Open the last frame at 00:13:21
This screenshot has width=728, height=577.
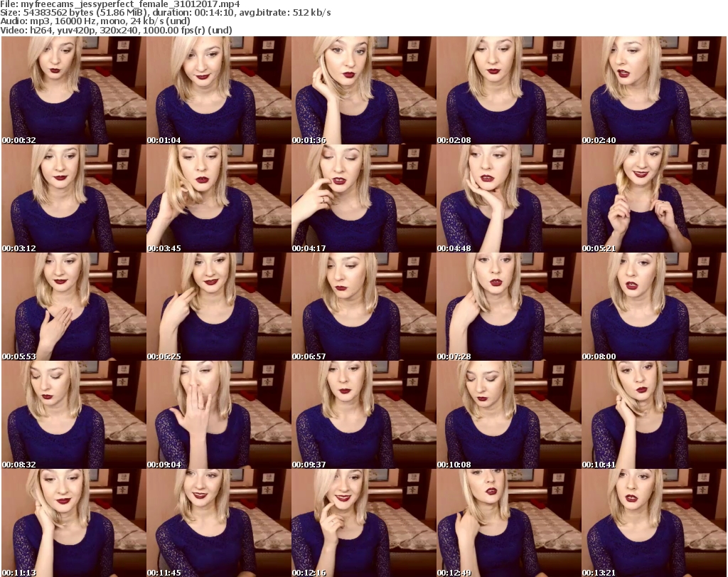click(x=653, y=523)
